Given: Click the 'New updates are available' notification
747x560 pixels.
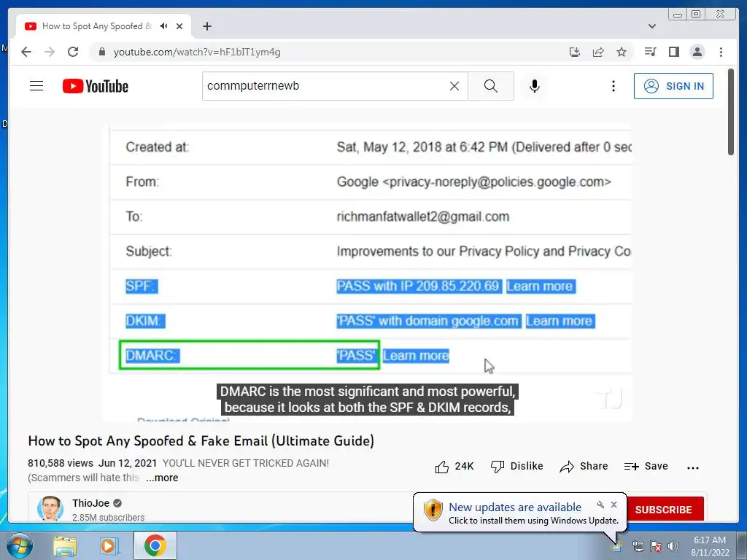Looking at the screenshot, I should pos(515,507).
